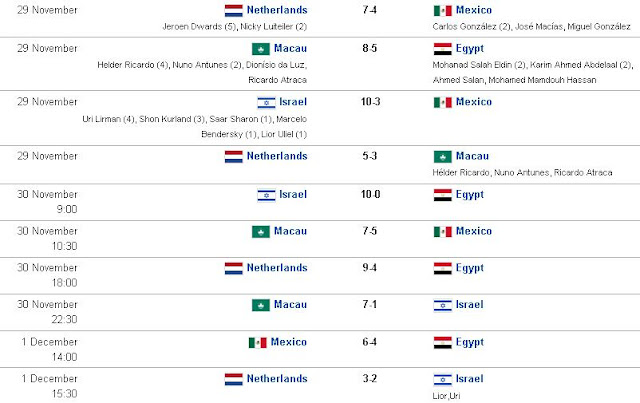The height and width of the screenshot is (403, 640).
Task: Click Egypt flag in 10-0 match row
Action: click(442, 195)
